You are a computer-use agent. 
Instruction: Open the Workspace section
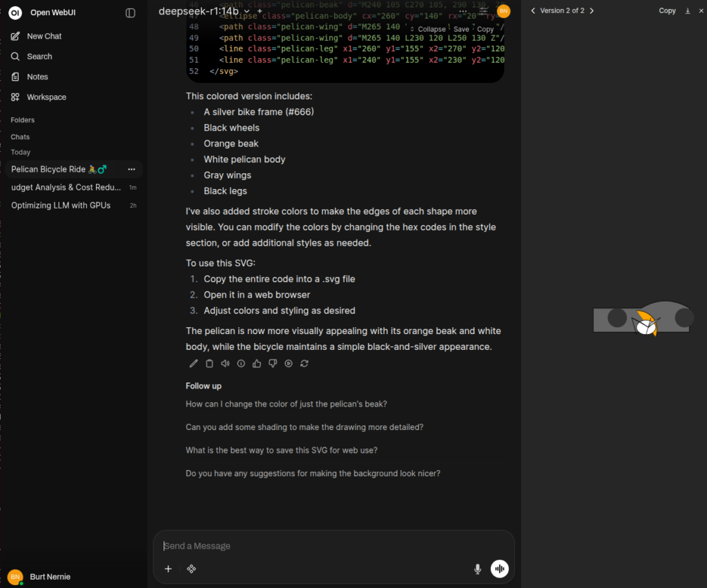[46, 97]
